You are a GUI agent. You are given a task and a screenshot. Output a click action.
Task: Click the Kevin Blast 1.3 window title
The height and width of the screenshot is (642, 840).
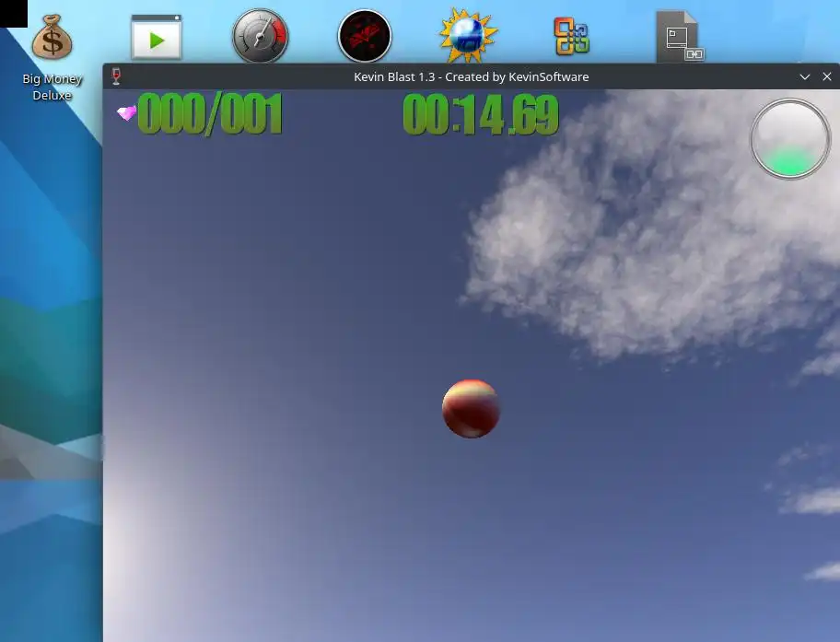tap(471, 76)
